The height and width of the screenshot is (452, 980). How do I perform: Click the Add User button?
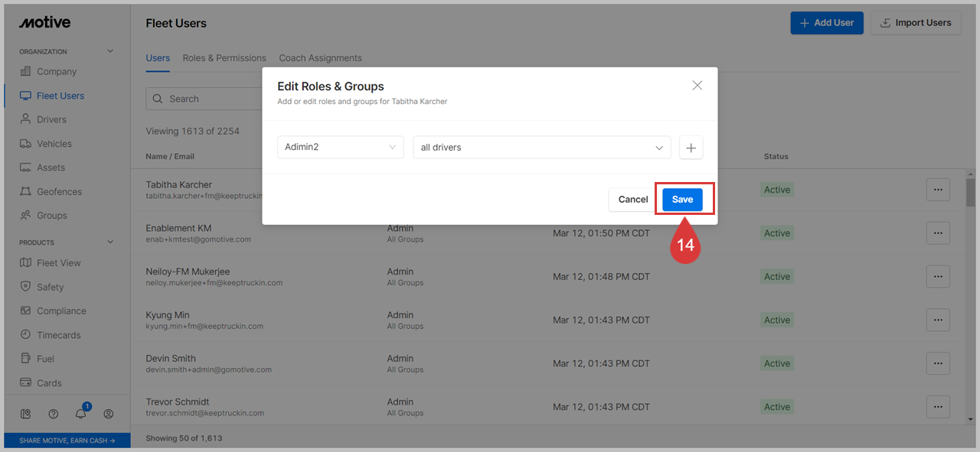pyautogui.click(x=827, y=23)
